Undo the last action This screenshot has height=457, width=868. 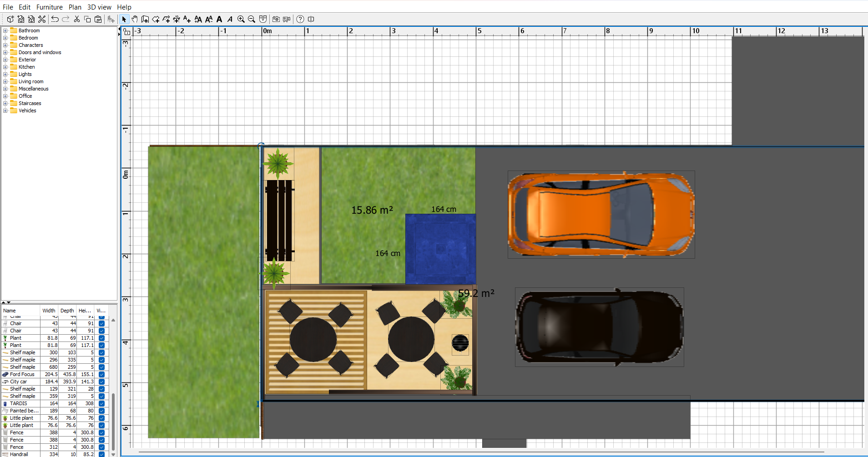click(55, 19)
